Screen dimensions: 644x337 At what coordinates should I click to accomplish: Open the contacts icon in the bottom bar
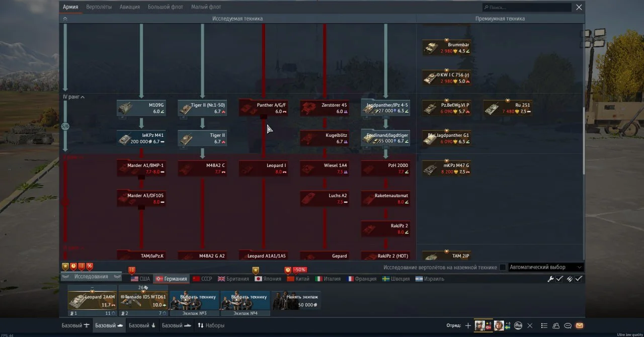click(556, 325)
